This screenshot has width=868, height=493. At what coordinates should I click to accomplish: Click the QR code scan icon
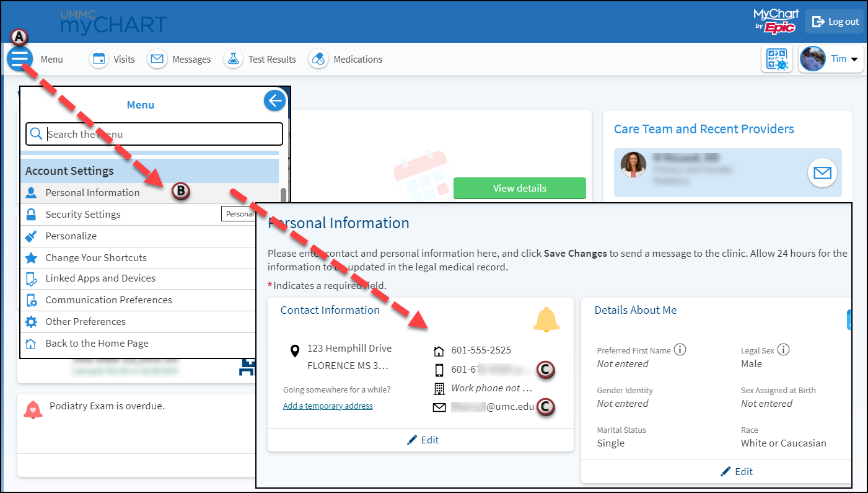click(x=777, y=59)
